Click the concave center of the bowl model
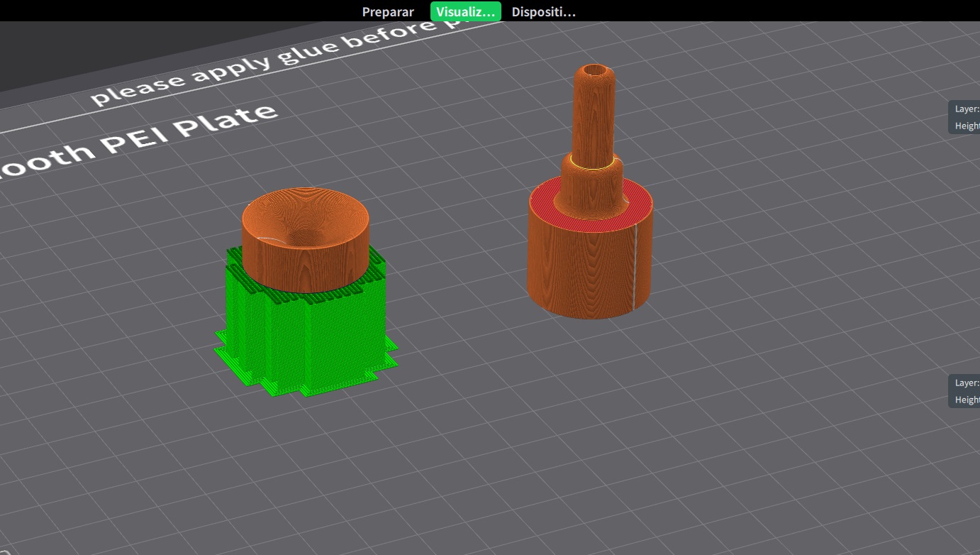Viewport: 980px width, 555px height. [x=305, y=227]
